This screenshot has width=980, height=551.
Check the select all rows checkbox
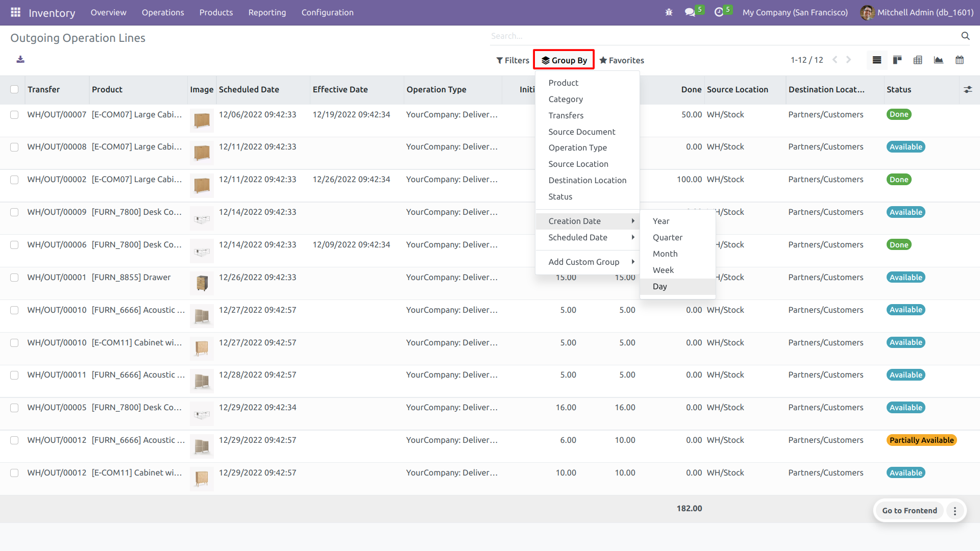[x=14, y=90]
